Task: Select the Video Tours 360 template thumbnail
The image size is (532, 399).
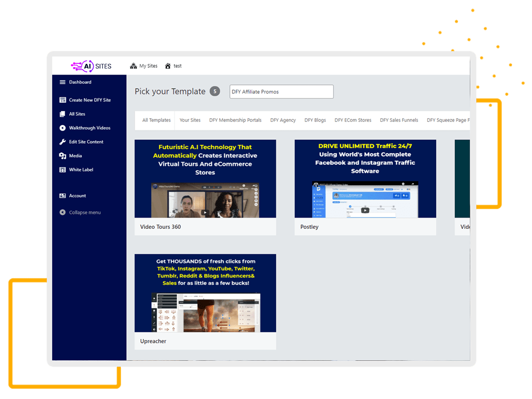Action: pyautogui.click(x=205, y=178)
